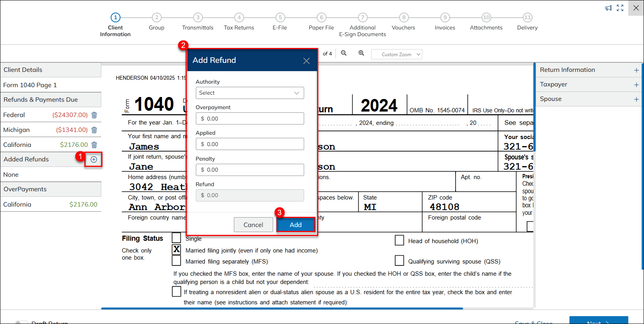Zoom in the document view
Screen dimensions: 644x324
[361, 53]
